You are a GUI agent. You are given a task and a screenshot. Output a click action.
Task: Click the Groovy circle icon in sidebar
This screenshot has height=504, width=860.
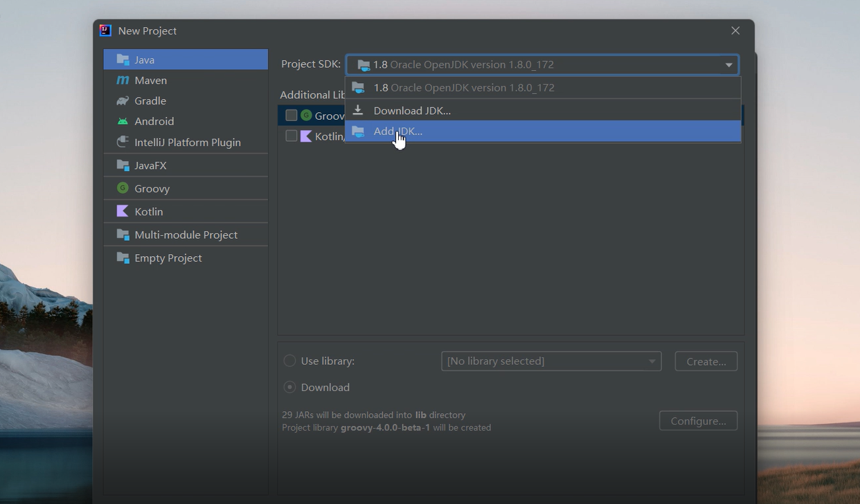tap(123, 188)
